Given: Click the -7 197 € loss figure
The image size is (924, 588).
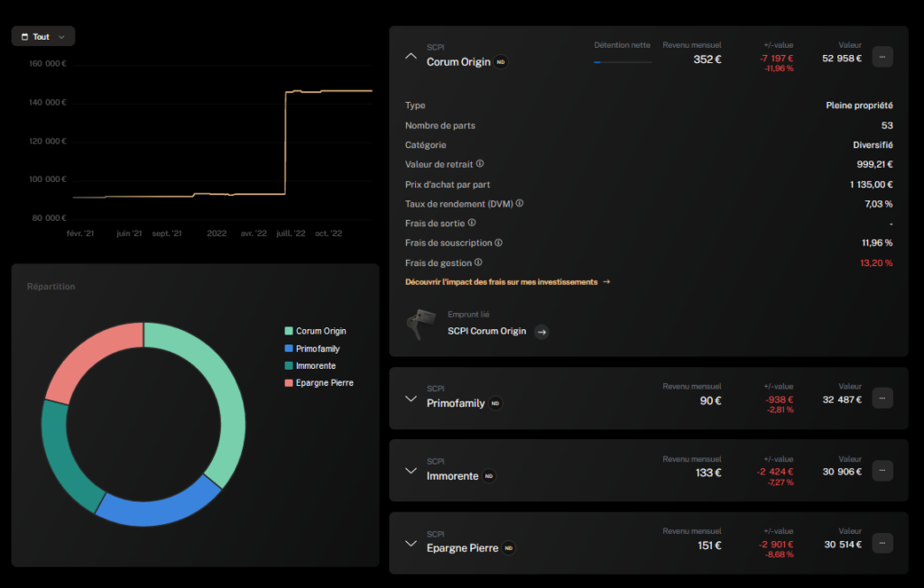Looking at the screenshot, I should click(x=776, y=59).
